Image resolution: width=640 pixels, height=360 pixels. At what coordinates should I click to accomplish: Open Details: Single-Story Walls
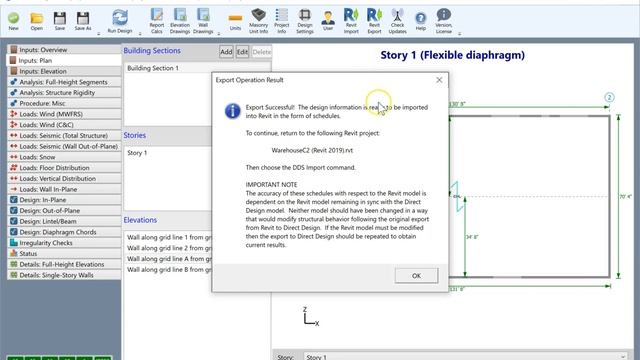[x=64, y=275]
